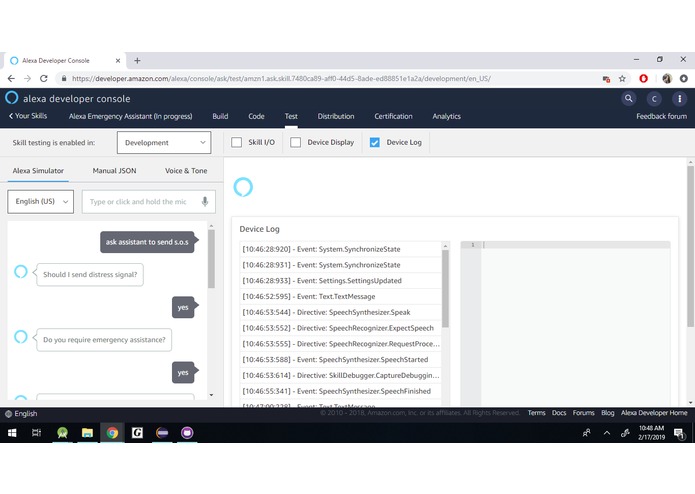This screenshot has height=494, width=695.
Task: Open a new browser tab
Action: 137,61
